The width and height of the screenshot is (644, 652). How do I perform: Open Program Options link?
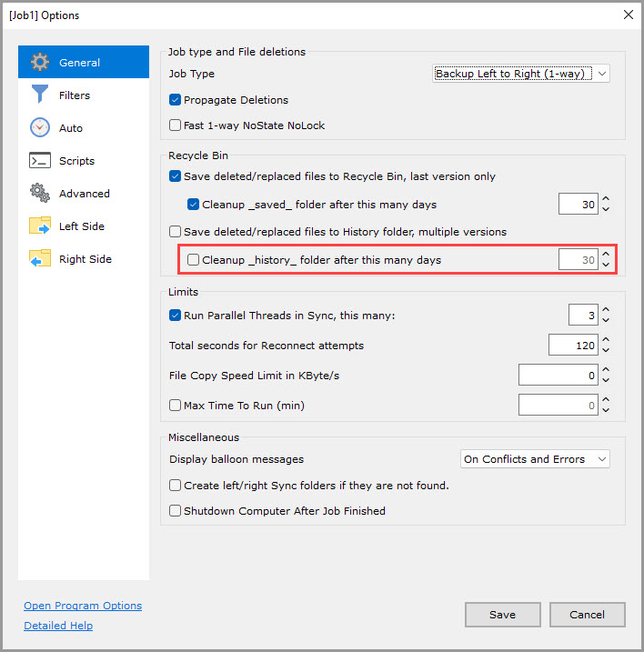pos(83,606)
